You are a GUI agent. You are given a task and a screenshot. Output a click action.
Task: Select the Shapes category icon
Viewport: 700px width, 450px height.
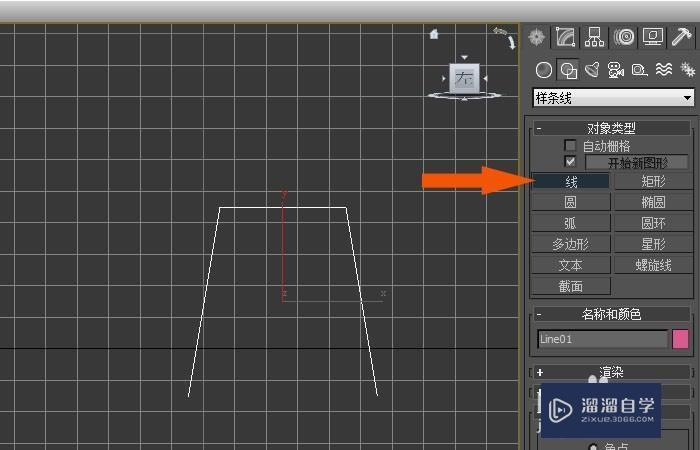568,70
